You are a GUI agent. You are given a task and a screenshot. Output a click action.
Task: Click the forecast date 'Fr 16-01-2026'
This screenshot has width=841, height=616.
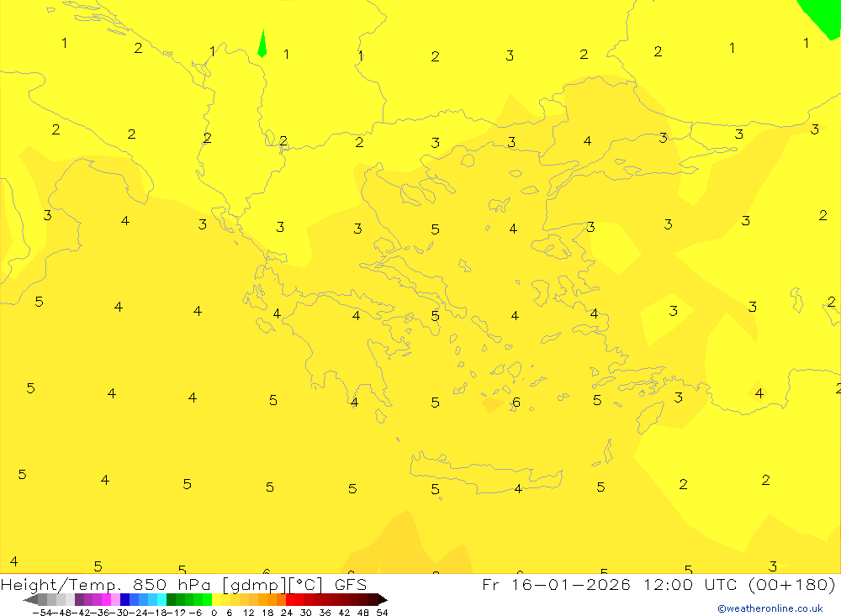tap(556, 584)
